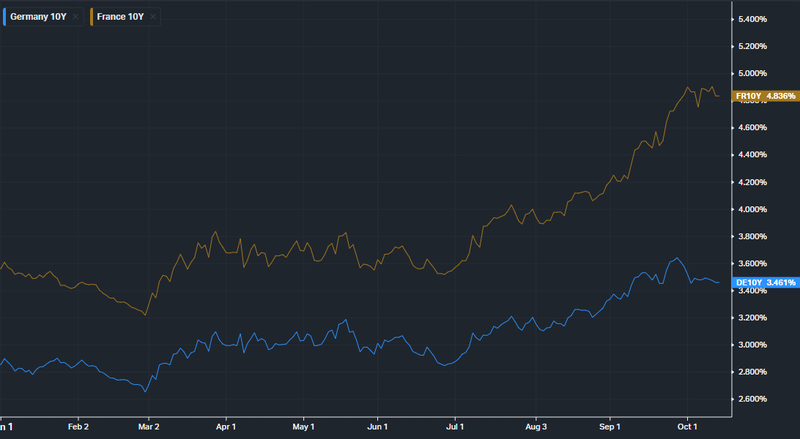Click the DE10Y 3.461% price label

tap(765, 282)
